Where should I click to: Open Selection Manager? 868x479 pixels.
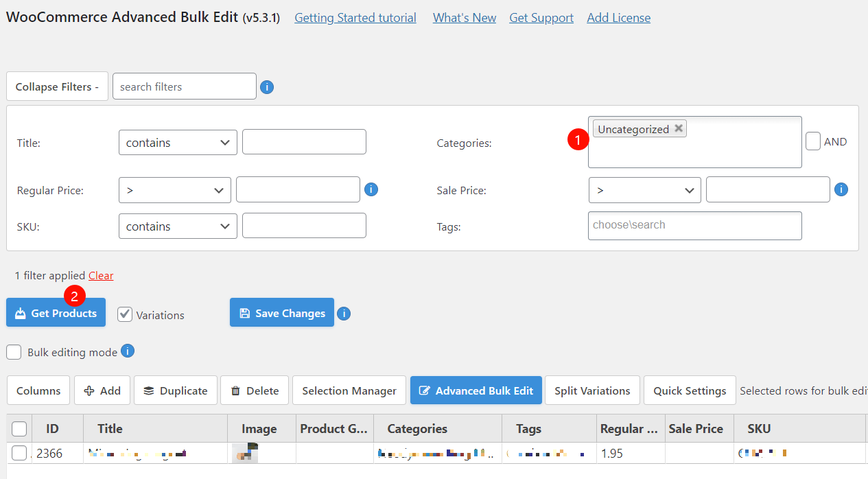(x=349, y=390)
